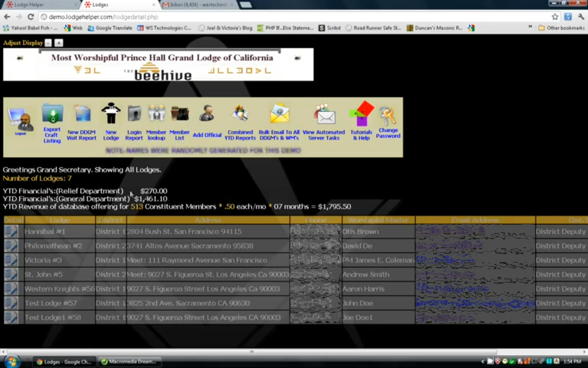This screenshot has width=588, height=368.
Task: Open View Automated Server Tasks
Action: 324,114
